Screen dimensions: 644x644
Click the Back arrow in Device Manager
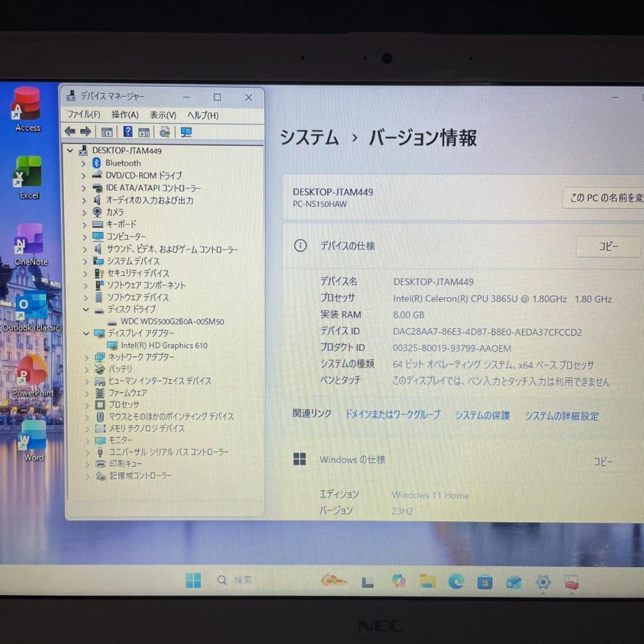(x=69, y=132)
